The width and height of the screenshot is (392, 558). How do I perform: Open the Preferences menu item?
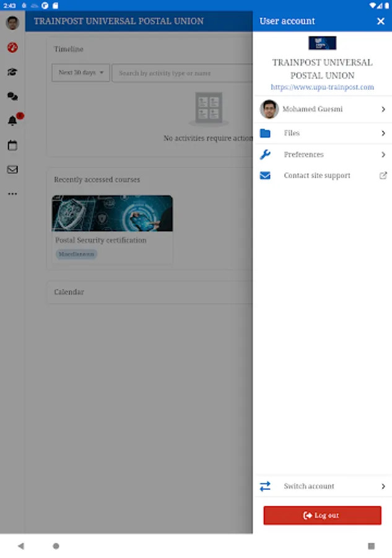323,154
